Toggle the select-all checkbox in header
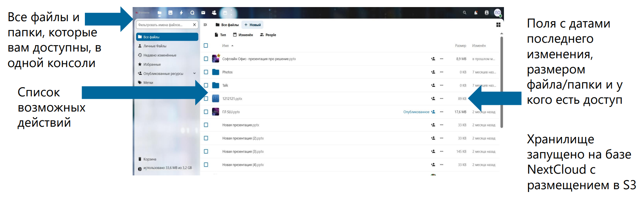Viewport: 644px width, 198px height. tap(206, 46)
